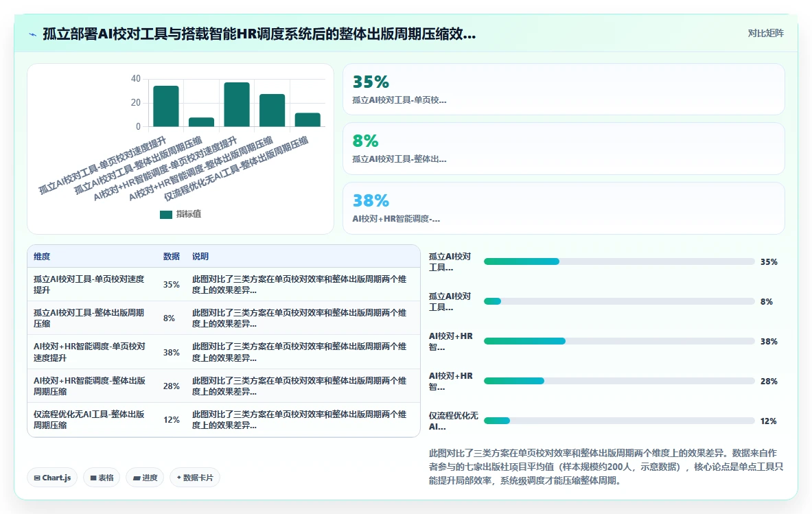
Task: Click the 维度 column header
Action: click(x=42, y=256)
